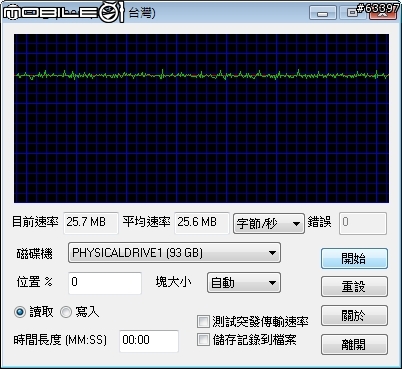Click the 重設 (Reset) button
Screen dimensions: 402x369
tap(354, 287)
